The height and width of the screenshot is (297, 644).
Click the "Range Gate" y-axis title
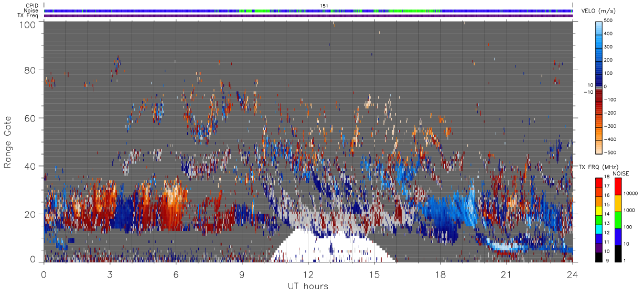click(8, 141)
